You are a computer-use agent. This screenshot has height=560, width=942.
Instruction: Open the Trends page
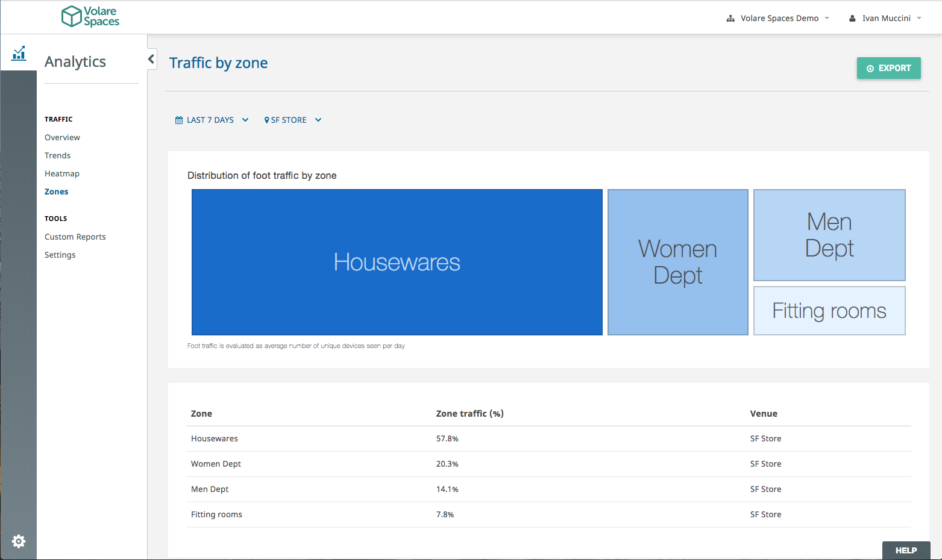coord(57,155)
